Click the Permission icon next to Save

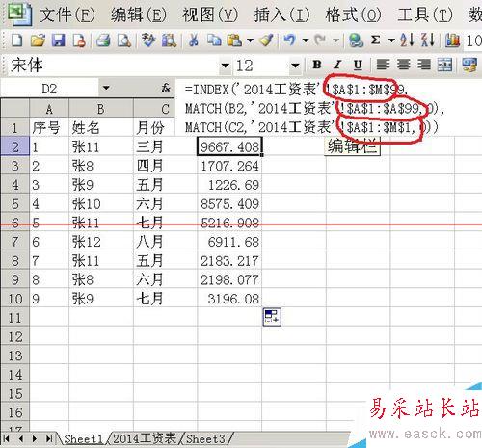click(x=79, y=40)
